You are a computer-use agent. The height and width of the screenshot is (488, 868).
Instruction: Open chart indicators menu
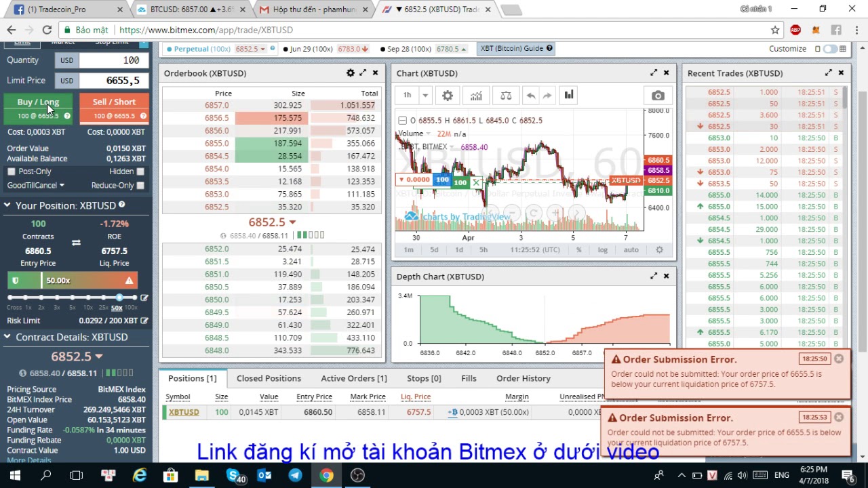click(x=476, y=96)
